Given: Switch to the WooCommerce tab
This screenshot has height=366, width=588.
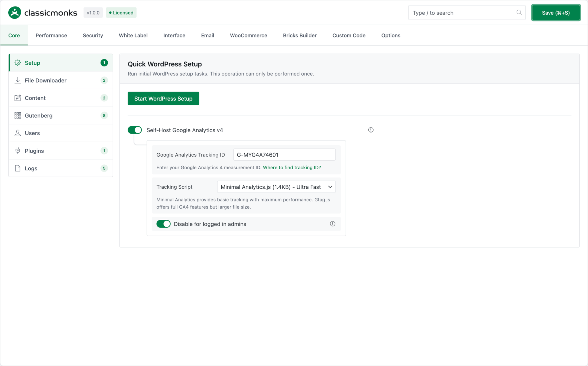Looking at the screenshot, I should coord(249,35).
